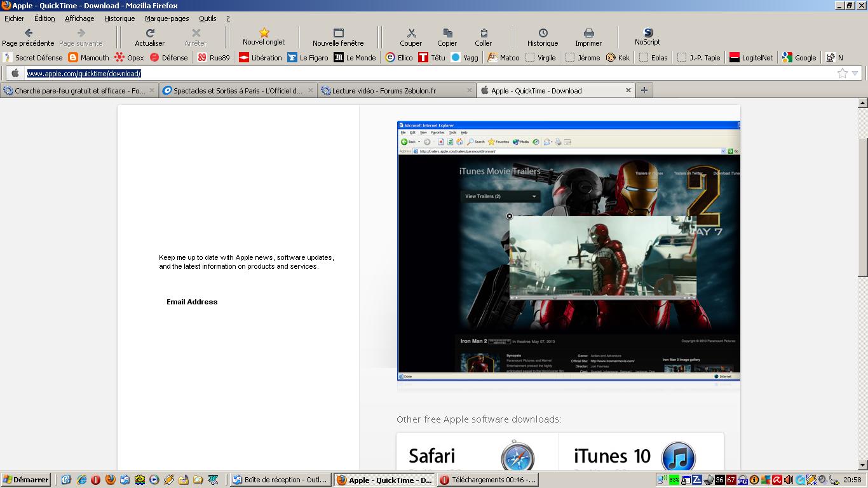Open Ellico bookmark
868x488 pixels.
point(399,57)
